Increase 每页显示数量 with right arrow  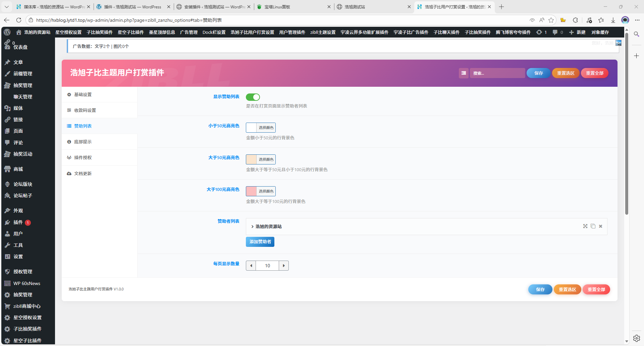point(284,266)
